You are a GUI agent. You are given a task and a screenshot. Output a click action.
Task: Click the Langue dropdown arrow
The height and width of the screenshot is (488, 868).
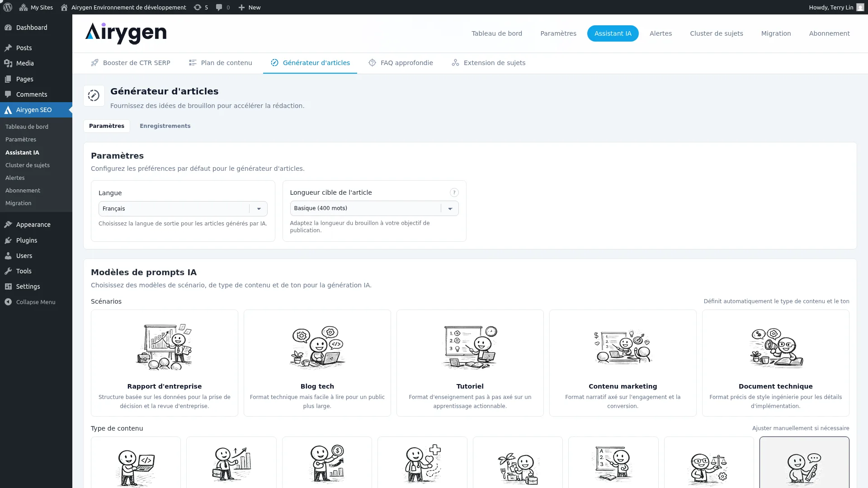pyautogui.click(x=259, y=209)
